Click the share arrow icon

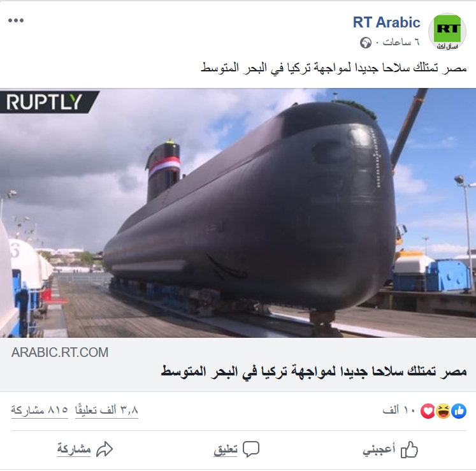(x=105, y=449)
